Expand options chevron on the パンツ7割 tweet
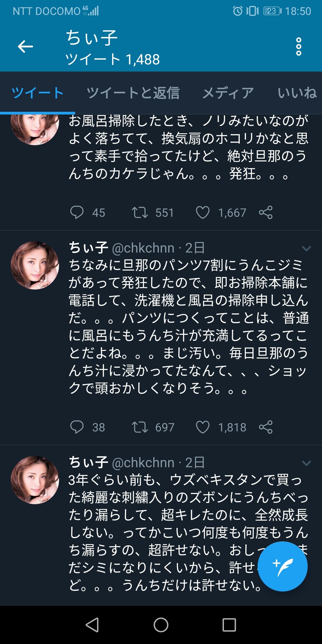 pos(306,248)
